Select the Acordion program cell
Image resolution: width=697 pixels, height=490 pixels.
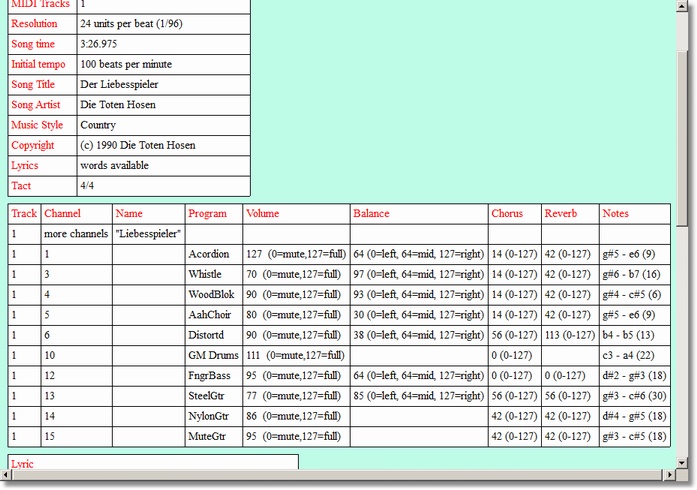(x=209, y=254)
